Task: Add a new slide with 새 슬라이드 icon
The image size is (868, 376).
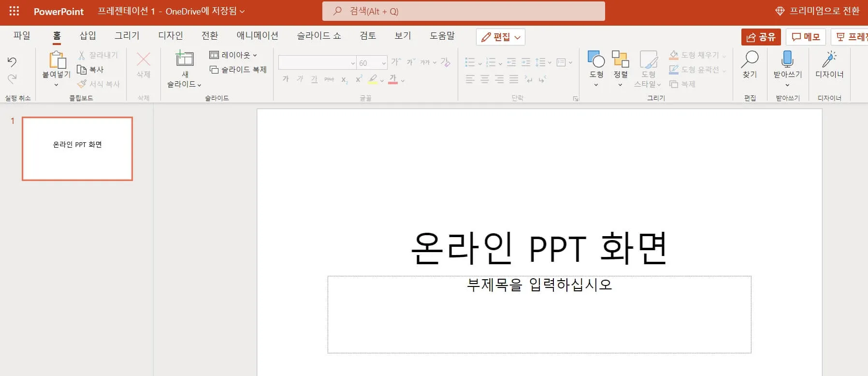Action: [x=184, y=60]
